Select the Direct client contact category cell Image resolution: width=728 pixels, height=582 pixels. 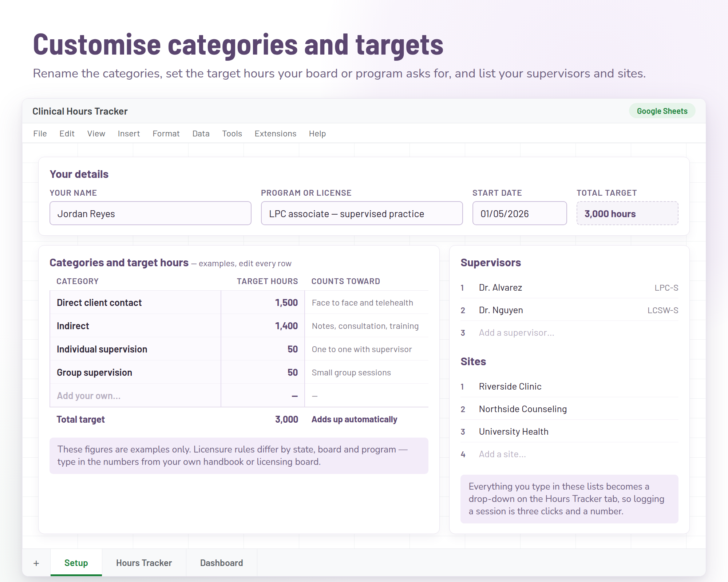135,303
